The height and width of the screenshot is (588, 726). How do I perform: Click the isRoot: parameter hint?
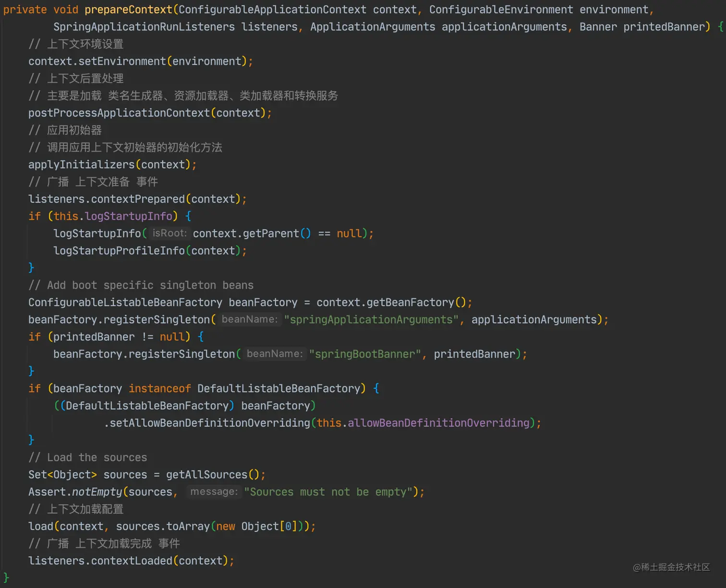(169, 233)
